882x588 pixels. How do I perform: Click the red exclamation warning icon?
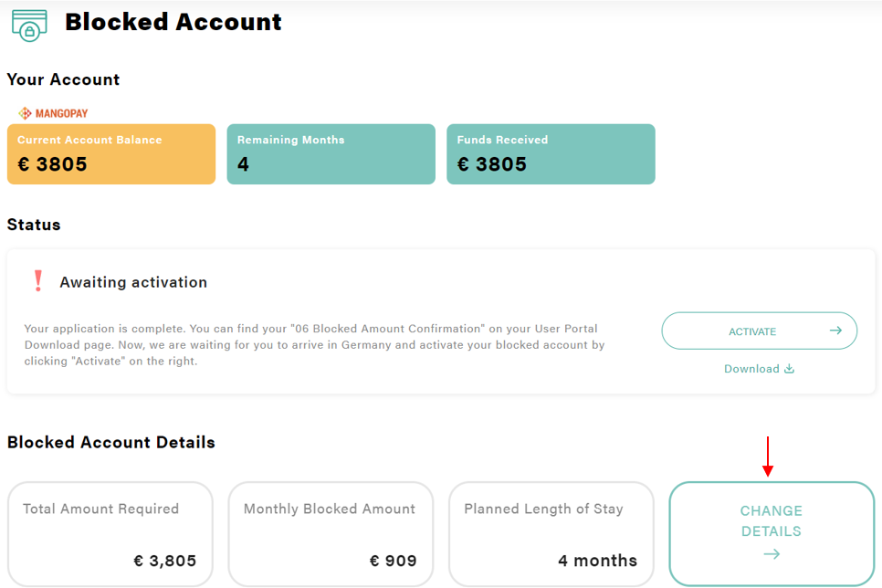[x=37, y=279]
